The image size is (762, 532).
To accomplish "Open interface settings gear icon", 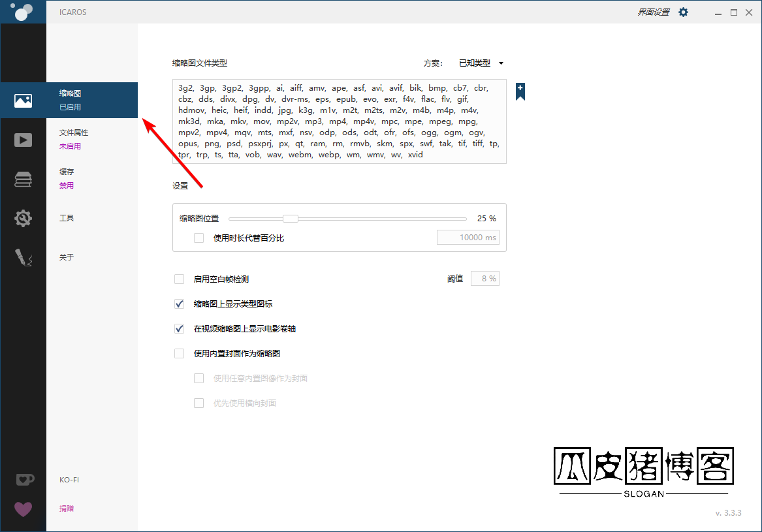I will pos(683,12).
